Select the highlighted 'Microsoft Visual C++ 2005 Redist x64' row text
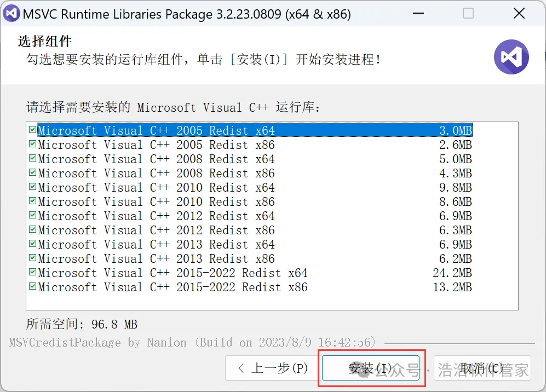Viewport: 546px width, 392px height. 156,130
